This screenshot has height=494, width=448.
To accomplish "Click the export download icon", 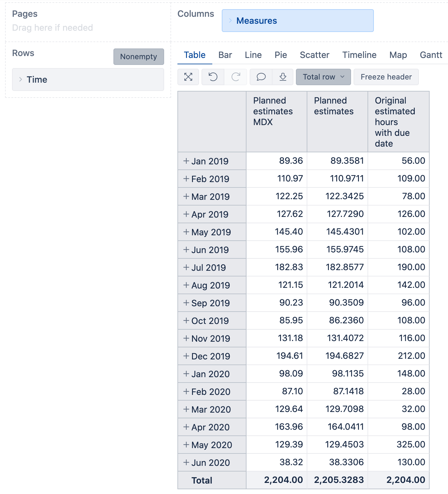I will (x=283, y=77).
